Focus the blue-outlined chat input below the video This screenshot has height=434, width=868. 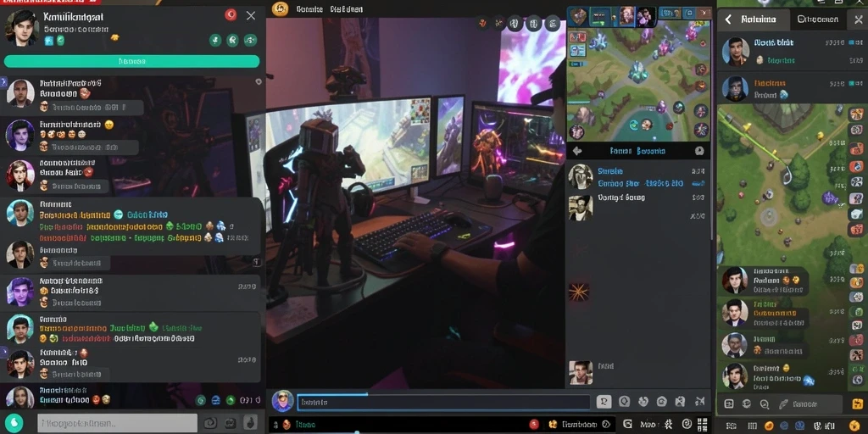tap(443, 402)
